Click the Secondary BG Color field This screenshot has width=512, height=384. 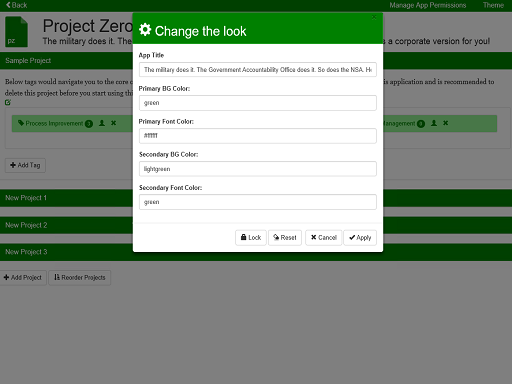tap(258, 169)
